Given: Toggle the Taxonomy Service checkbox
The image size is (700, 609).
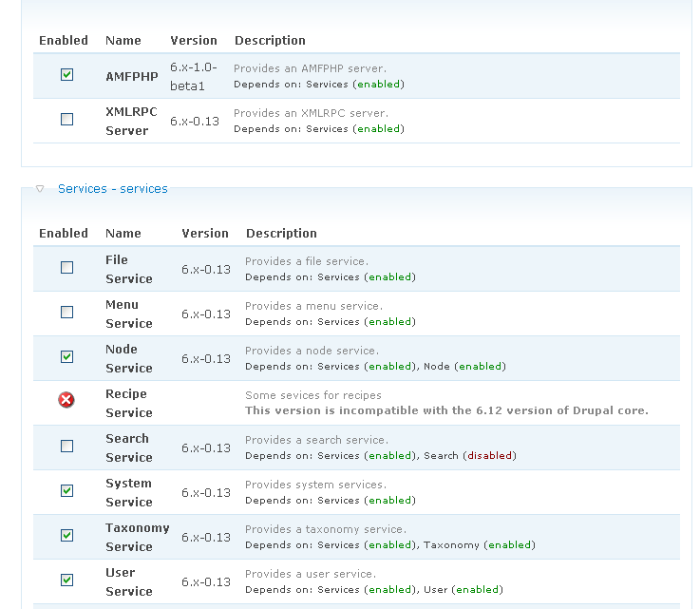Looking at the screenshot, I should point(67,535).
